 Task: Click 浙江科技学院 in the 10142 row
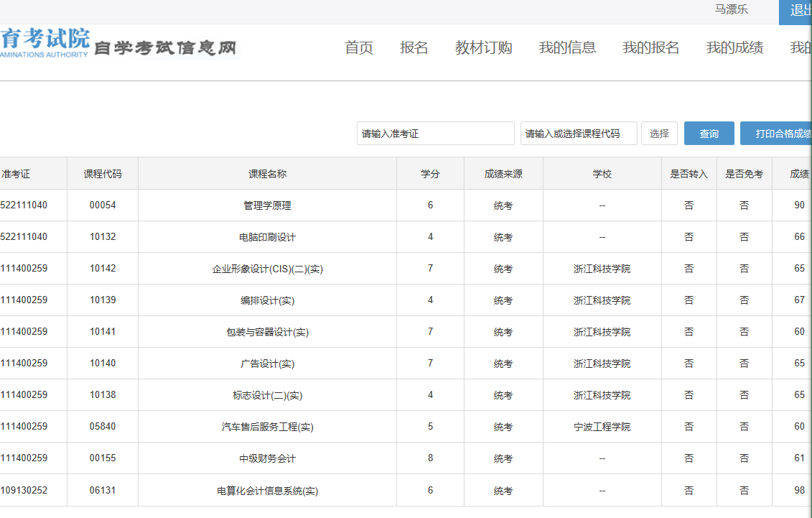tap(602, 269)
